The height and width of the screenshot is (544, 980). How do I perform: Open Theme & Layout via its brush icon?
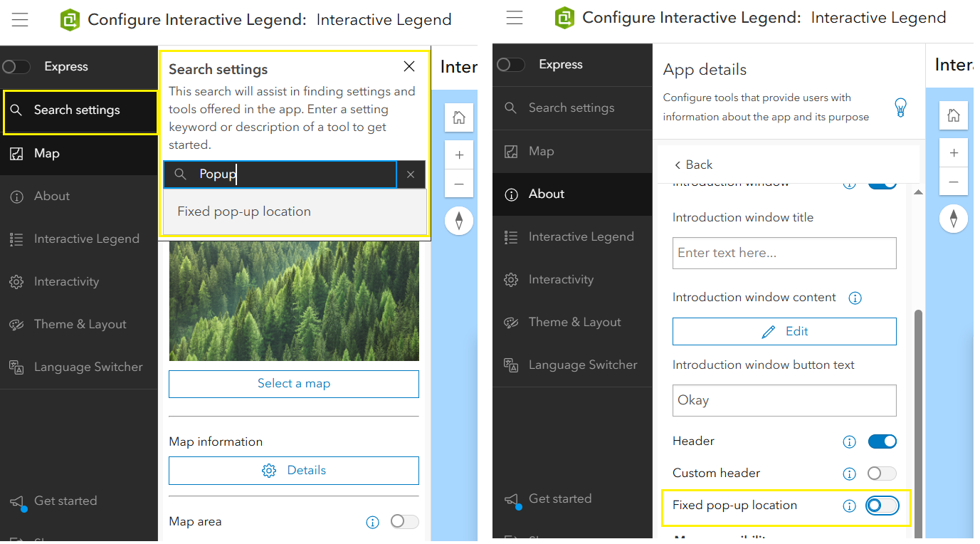tap(16, 324)
